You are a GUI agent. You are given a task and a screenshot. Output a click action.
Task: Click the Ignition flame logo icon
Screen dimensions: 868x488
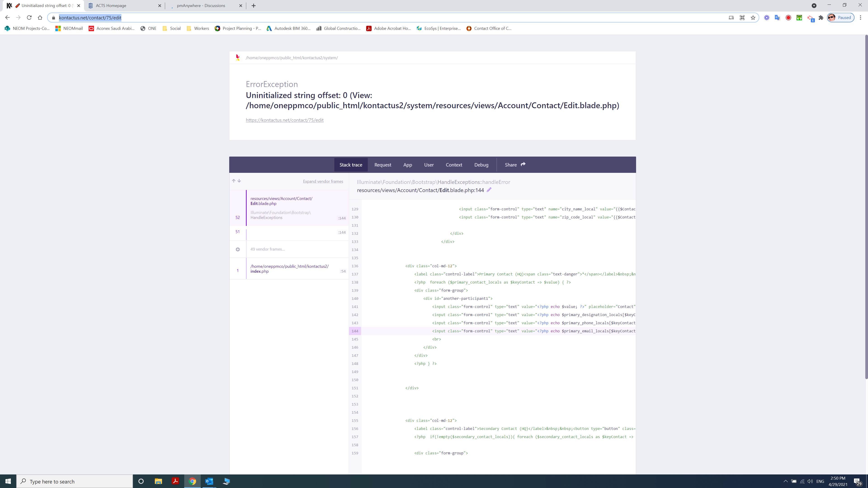click(238, 58)
